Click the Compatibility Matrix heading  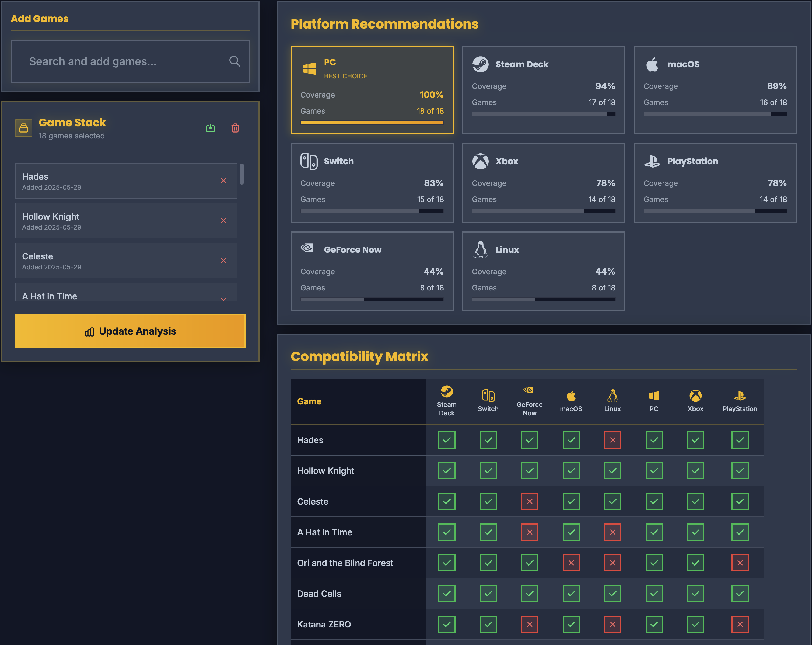(x=359, y=356)
